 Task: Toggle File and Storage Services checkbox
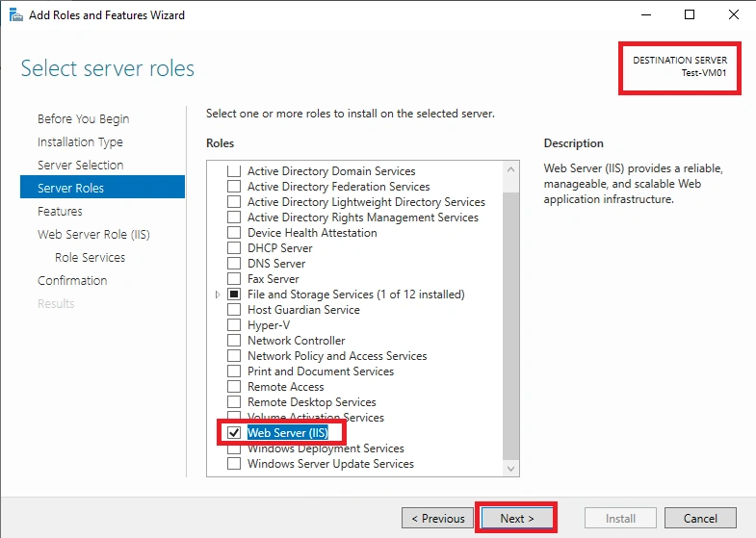tap(234, 295)
